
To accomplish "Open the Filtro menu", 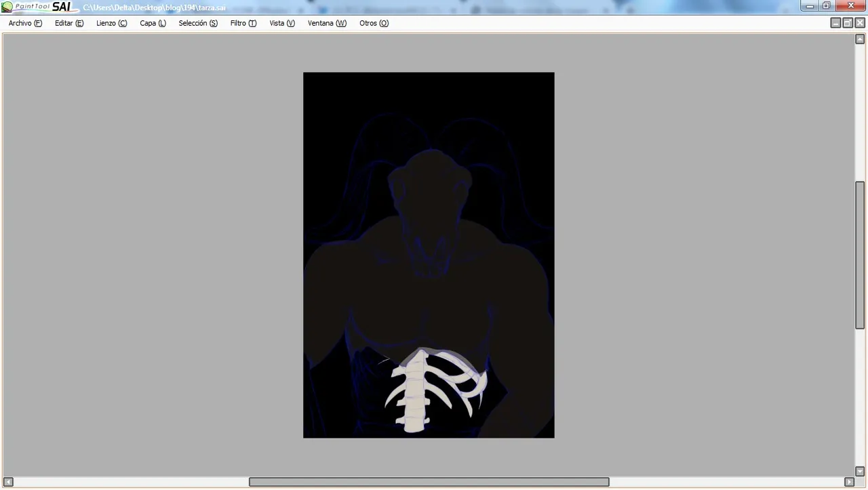I will (x=243, y=23).
